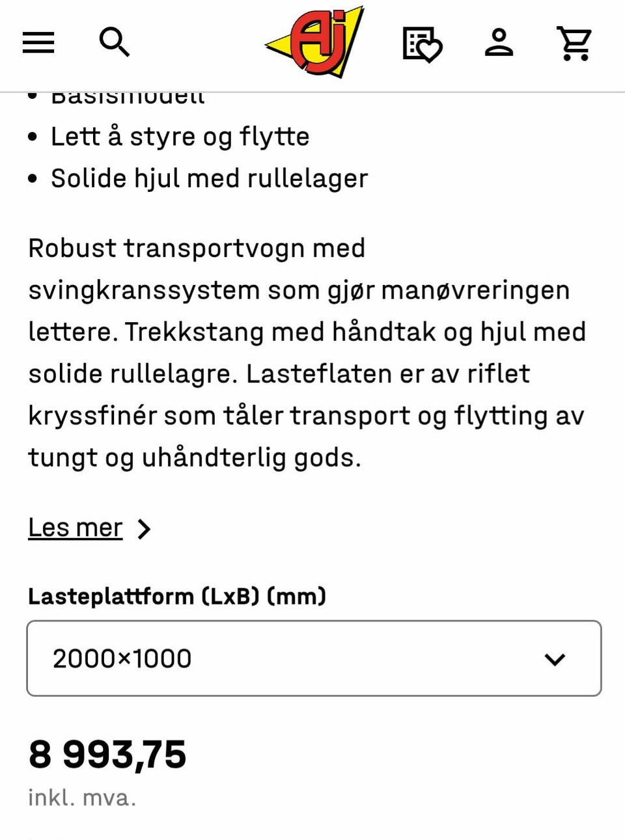
Task: Click the arrow beside Les mer
Action: pos(144,529)
